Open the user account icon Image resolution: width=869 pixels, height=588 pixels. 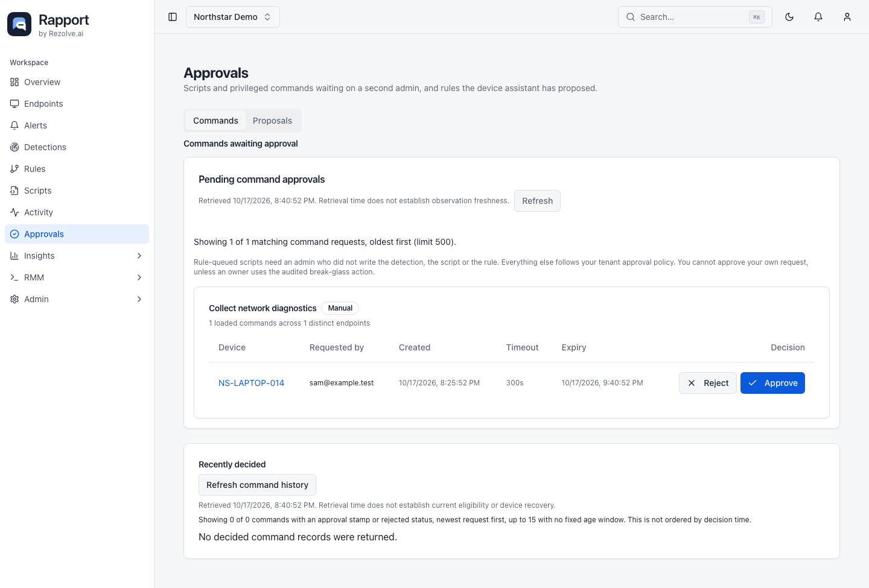pyautogui.click(x=847, y=17)
